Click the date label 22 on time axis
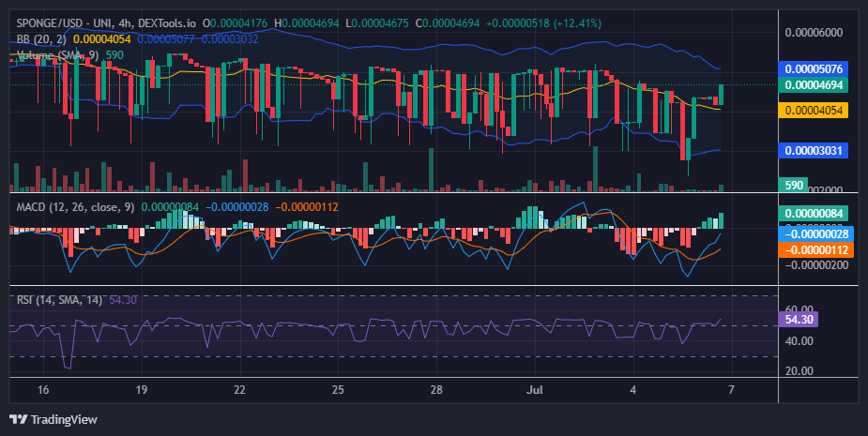 pos(239,390)
